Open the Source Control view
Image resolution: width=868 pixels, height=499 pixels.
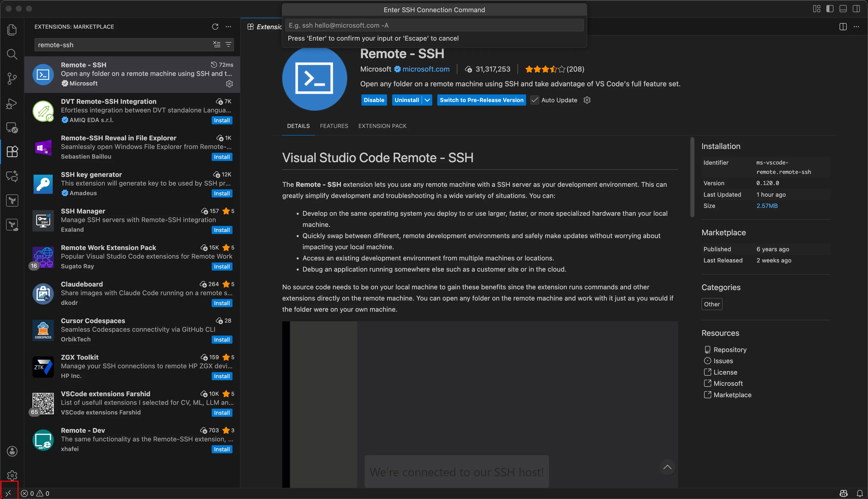point(12,78)
